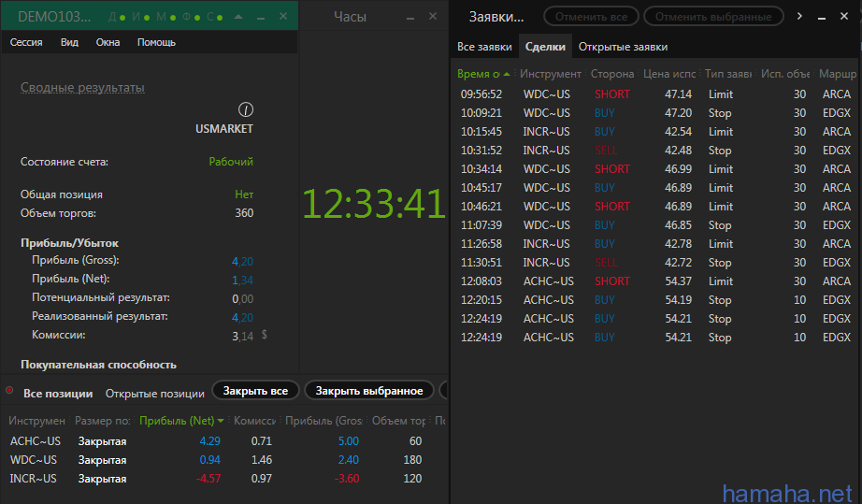Sort positions by Прибыль (Gross) column header

pos(323,421)
